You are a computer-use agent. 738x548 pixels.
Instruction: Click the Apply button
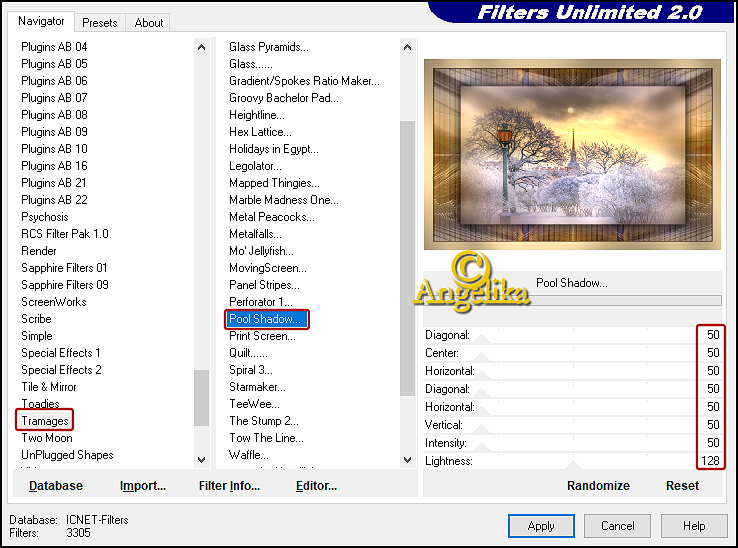[541, 526]
